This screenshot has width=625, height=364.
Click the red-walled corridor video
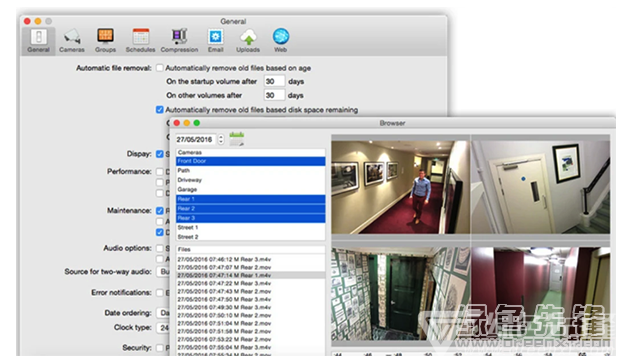pos(540,294)
